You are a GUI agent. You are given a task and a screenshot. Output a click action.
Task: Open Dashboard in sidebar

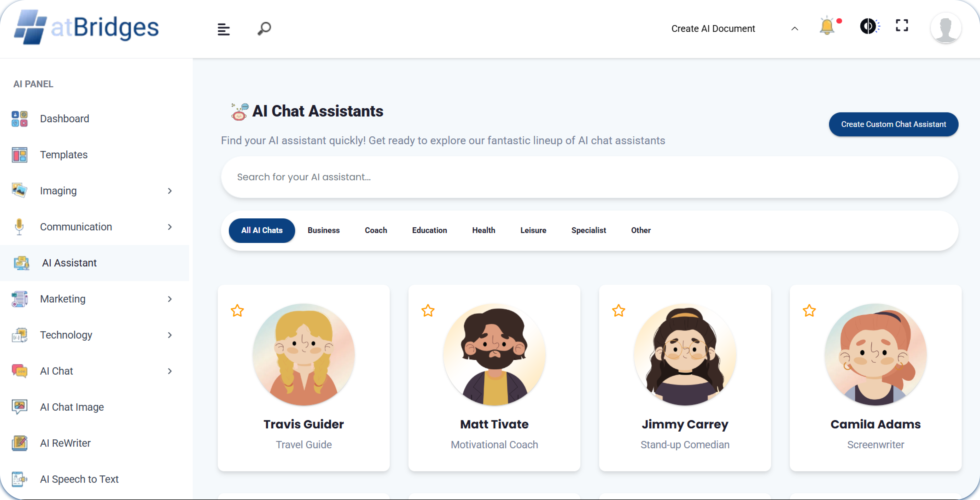point(94,119)
